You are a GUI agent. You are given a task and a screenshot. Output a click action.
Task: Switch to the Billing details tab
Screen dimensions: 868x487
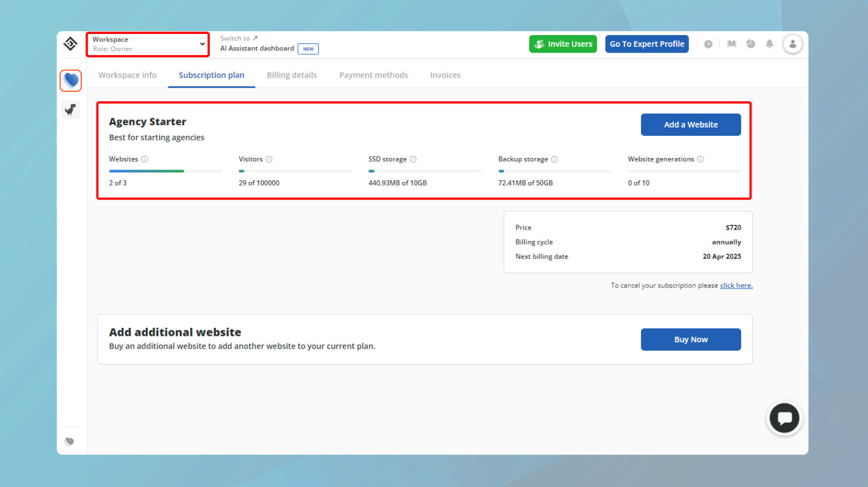(x=292, y=75)
